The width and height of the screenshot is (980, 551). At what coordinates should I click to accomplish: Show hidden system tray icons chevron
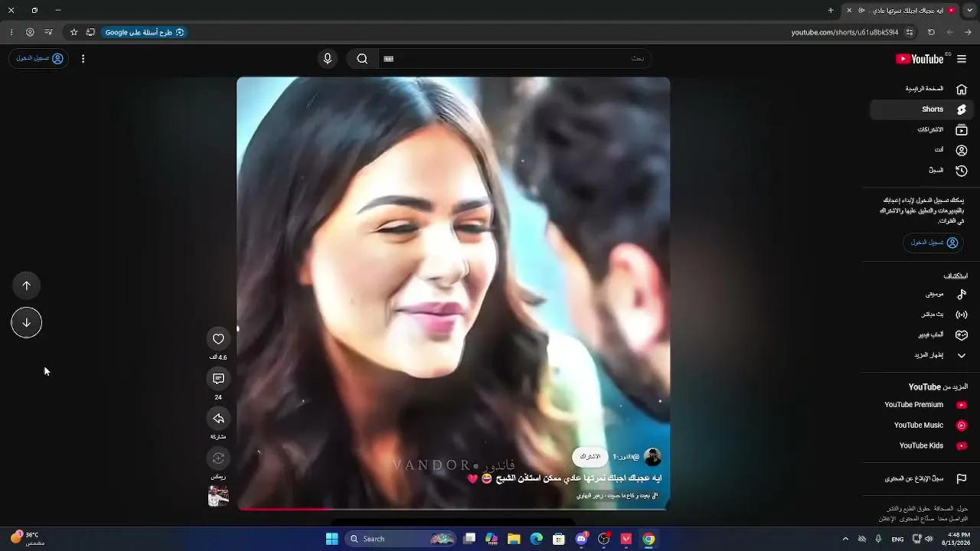[845, 539]
